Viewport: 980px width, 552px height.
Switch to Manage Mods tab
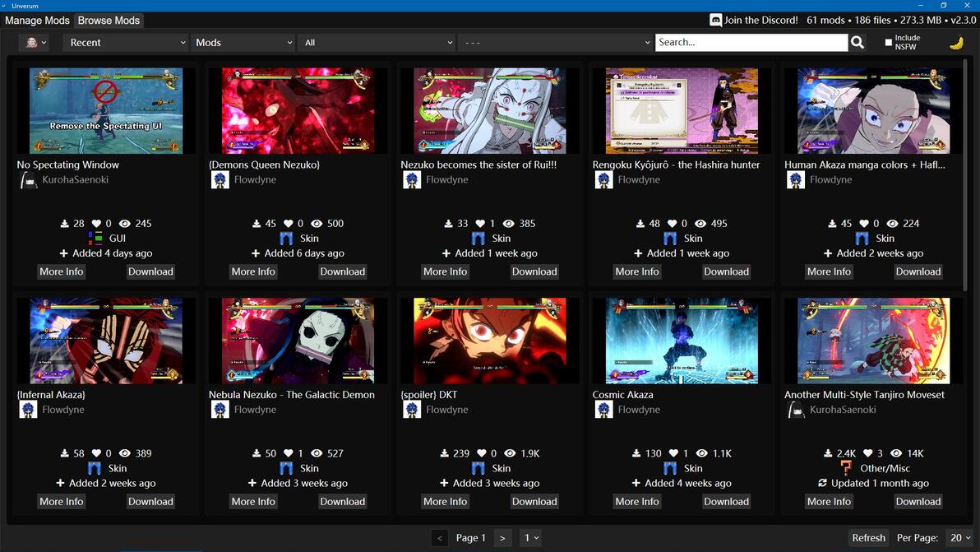(38, 21)
